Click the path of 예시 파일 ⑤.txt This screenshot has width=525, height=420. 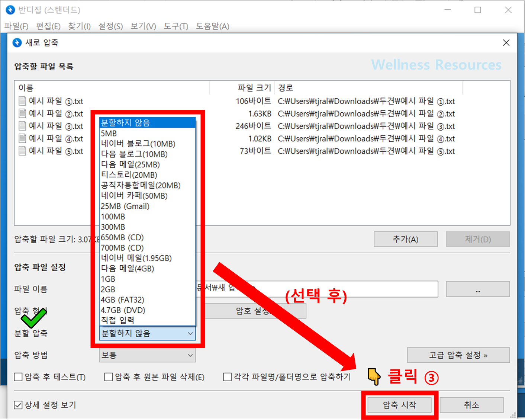point(366,151)
